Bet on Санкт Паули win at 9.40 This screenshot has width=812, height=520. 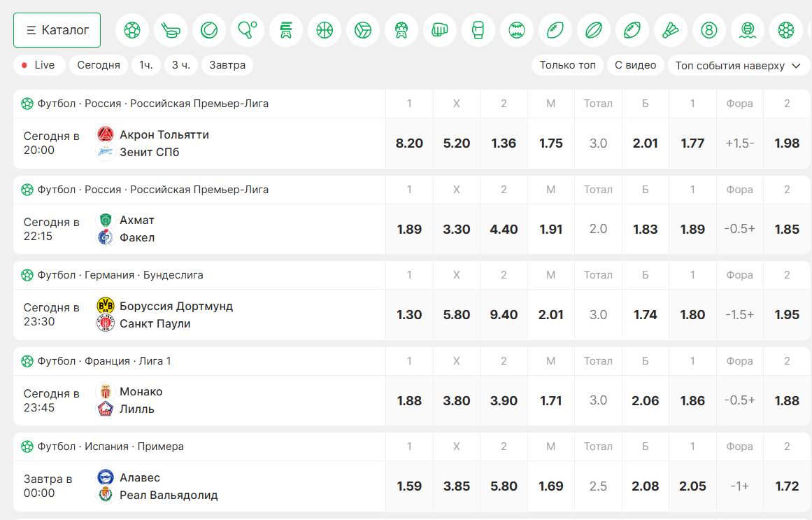tap(504, 315)
